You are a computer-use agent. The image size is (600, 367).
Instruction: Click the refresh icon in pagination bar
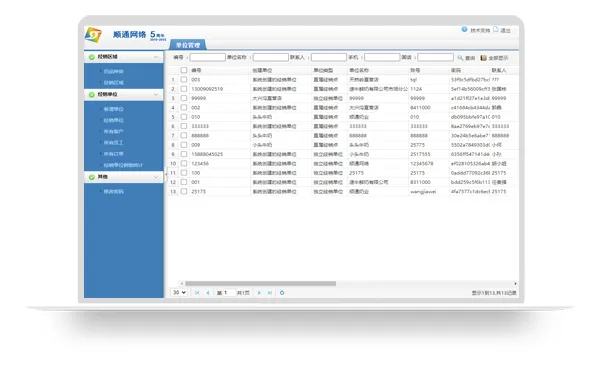pyautogui.click(x=282, y=293)
